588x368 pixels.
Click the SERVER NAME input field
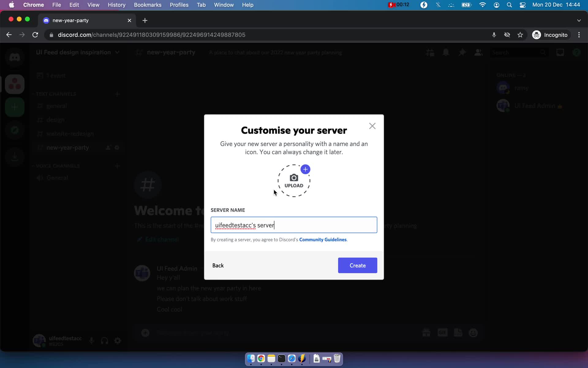(x=294, y=225)
